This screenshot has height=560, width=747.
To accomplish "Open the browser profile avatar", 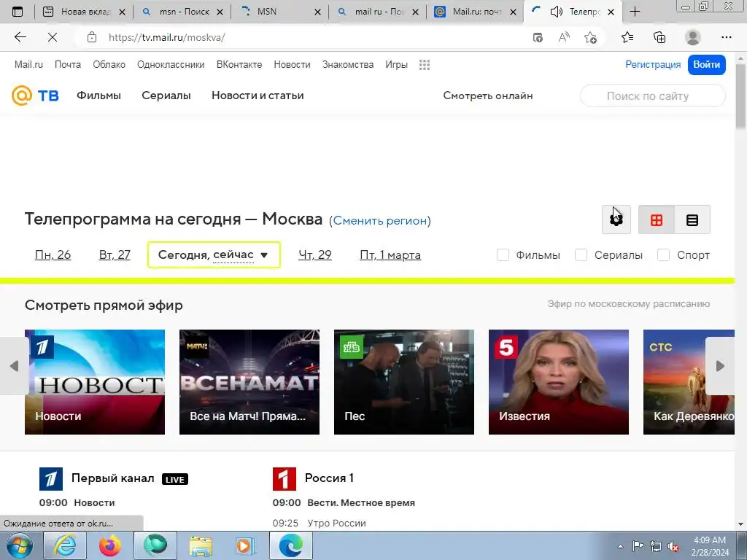I will click(x=693, y=37).
